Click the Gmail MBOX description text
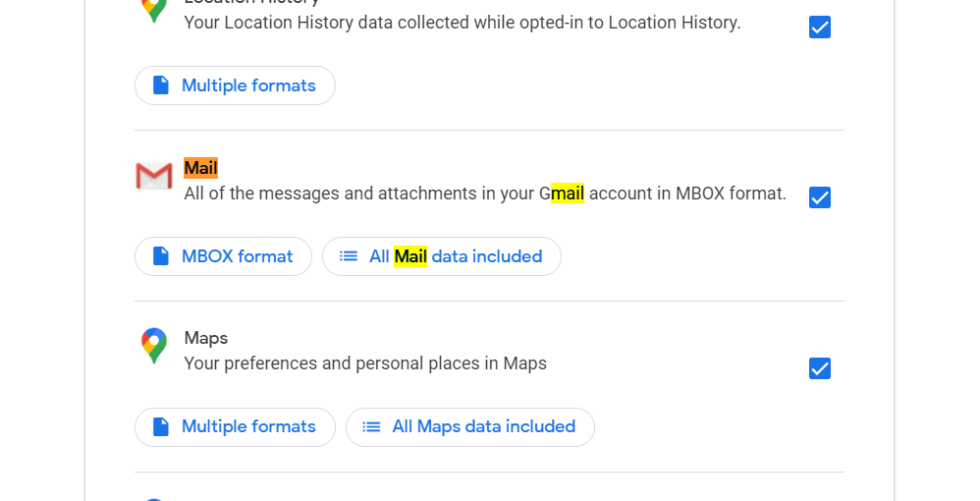The width and height of the screenshot is (980, 501). point(485,194)
